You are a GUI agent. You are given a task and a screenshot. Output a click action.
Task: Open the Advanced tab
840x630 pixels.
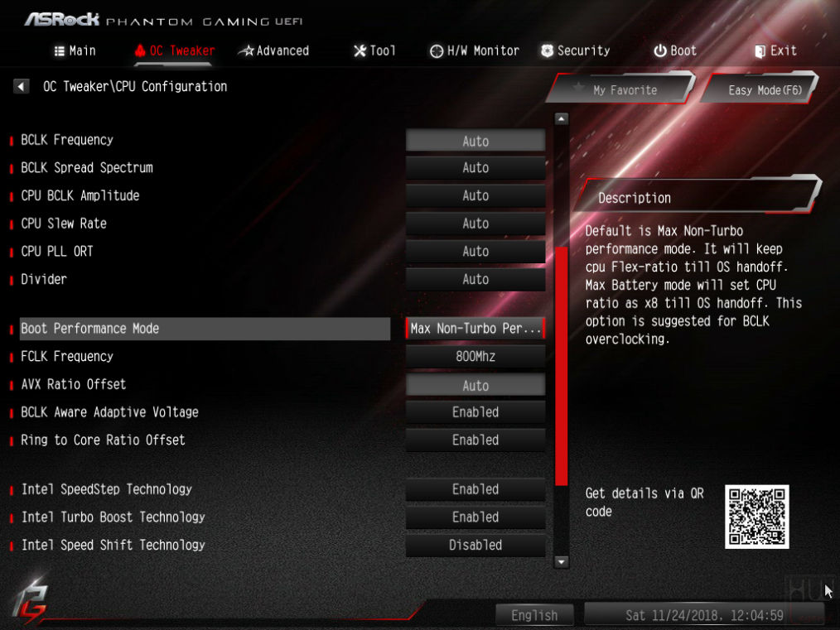274,50
